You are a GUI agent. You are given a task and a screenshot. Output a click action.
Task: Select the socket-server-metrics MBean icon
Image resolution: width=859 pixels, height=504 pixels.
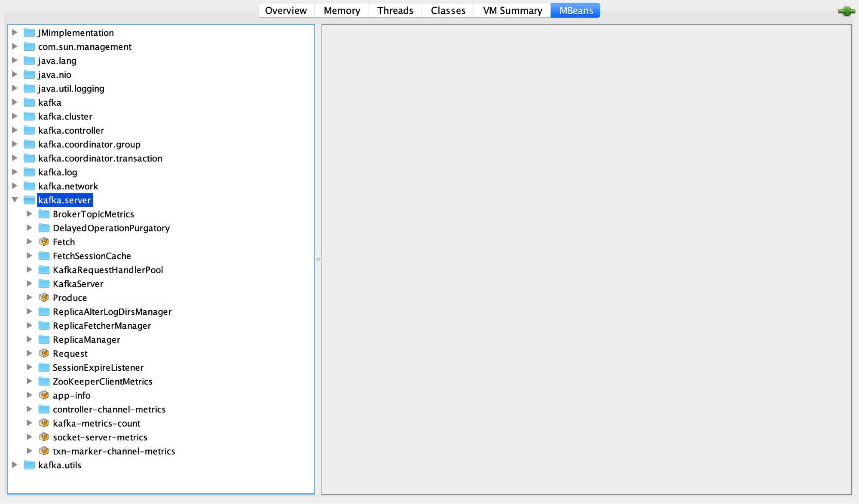(x=44, y=437)
